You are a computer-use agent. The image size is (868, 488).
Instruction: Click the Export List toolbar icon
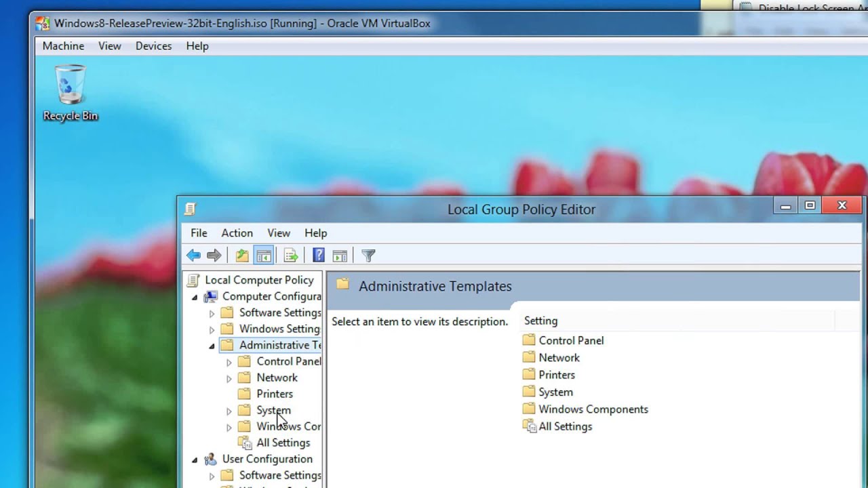(291, 256)
